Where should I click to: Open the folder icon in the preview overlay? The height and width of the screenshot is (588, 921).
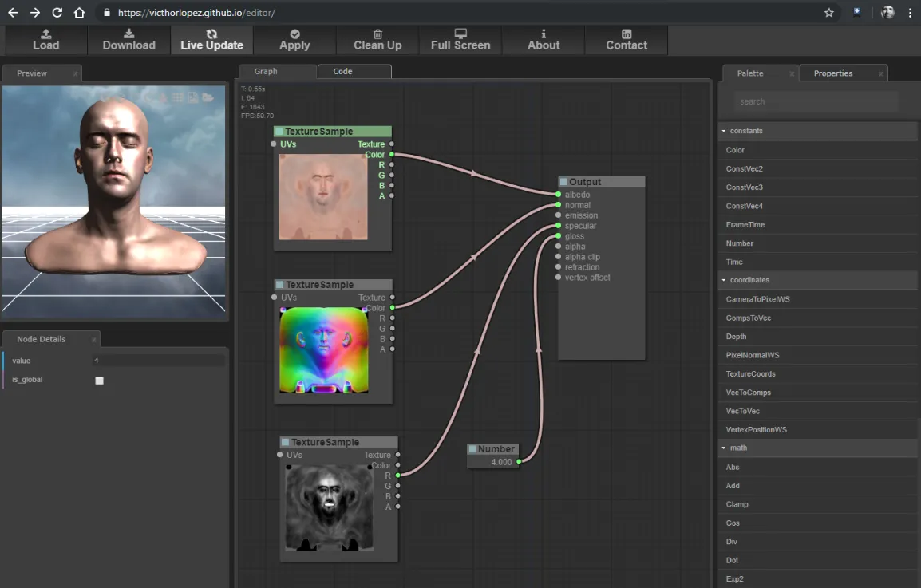[x=206, y=97]
